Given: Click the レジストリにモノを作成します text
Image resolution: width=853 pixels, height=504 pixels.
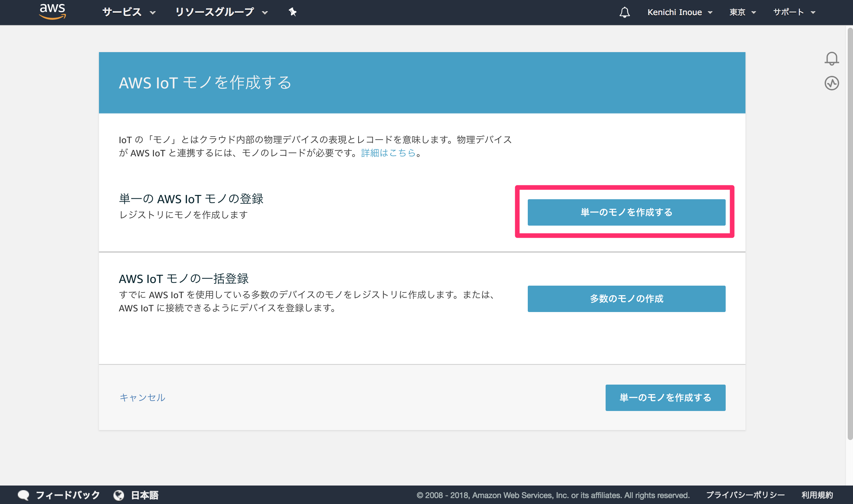Looking at the screenshot, I should tap(183, 215).
